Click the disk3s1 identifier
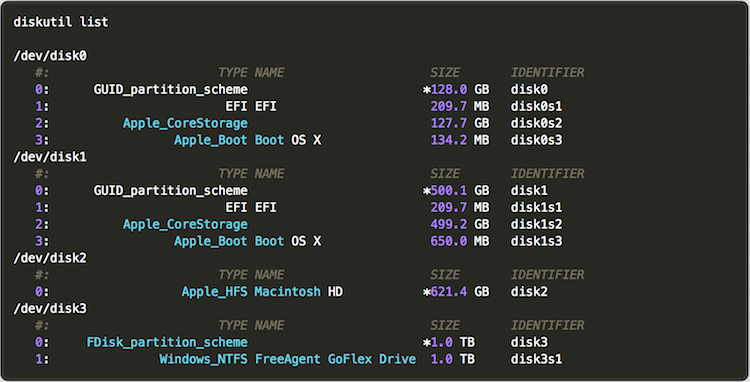 (536, 359)
